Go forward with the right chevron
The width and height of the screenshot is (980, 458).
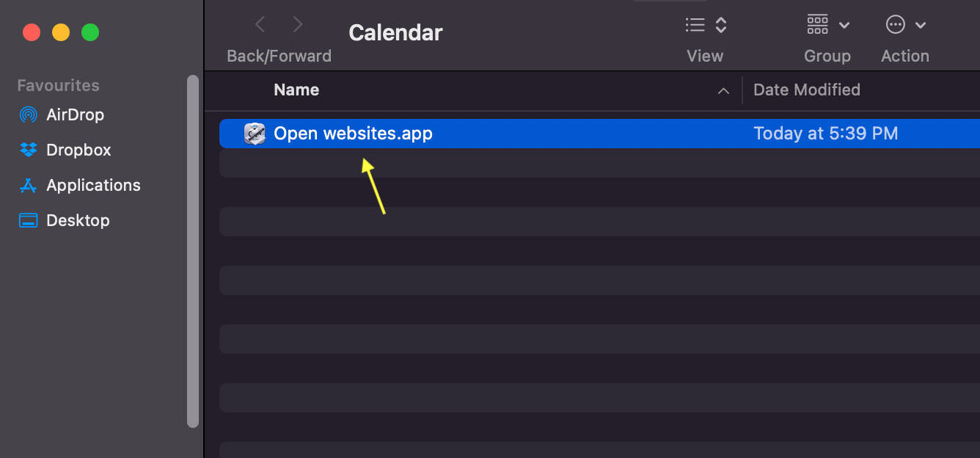tap(297, 25)
